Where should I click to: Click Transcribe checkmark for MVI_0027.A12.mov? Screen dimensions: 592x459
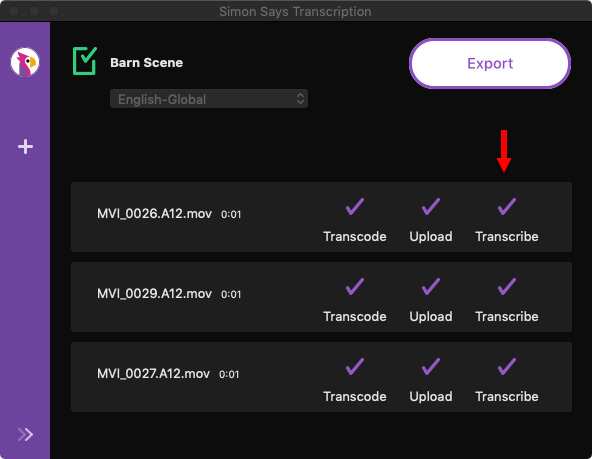tap(507, 367)
